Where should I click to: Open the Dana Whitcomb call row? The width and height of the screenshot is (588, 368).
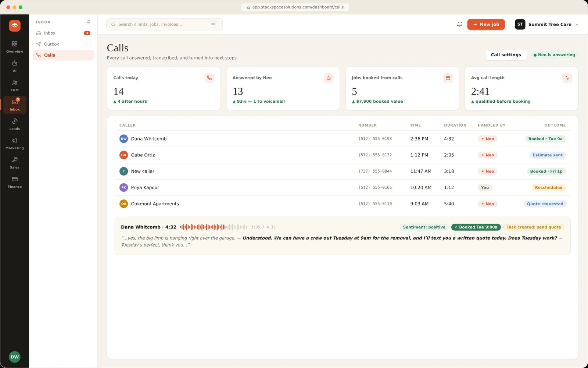pos(343,139)
